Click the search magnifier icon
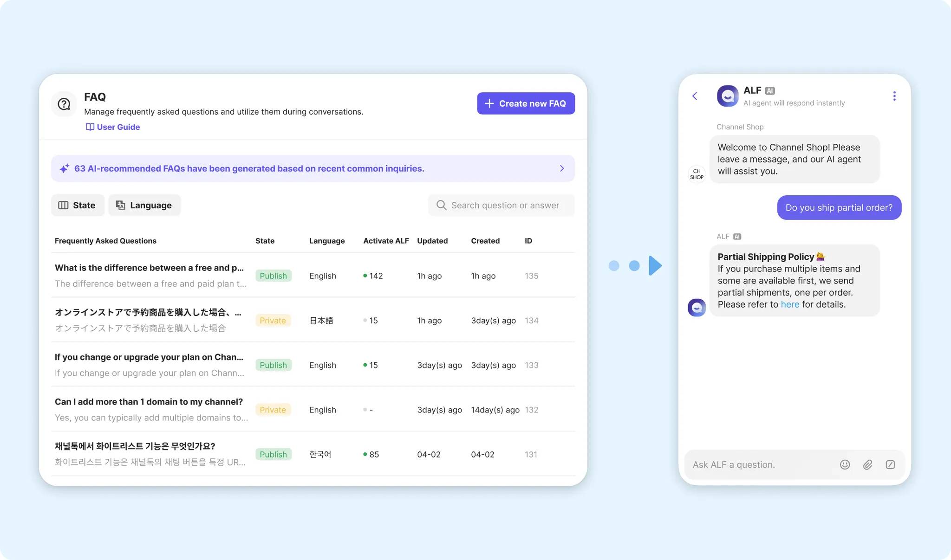This screenshot has height=560, width=951. (x=441, y=205)
